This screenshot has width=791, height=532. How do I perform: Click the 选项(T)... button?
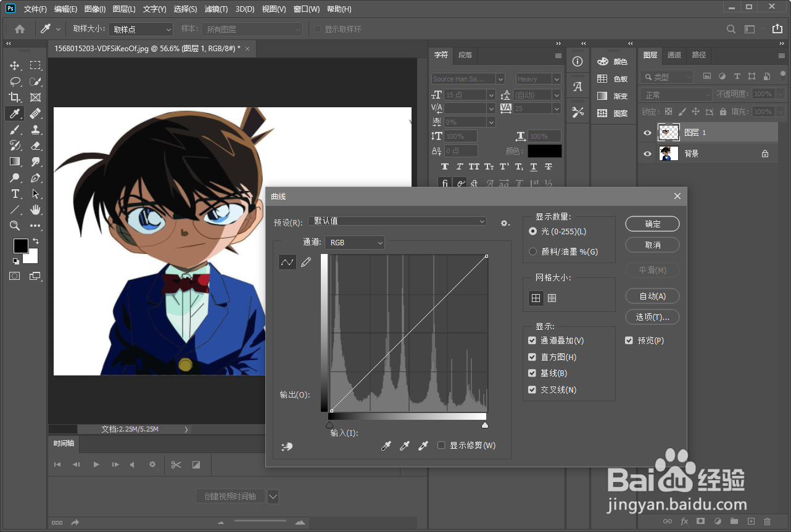pyautogui.click(x=652, y=317)
